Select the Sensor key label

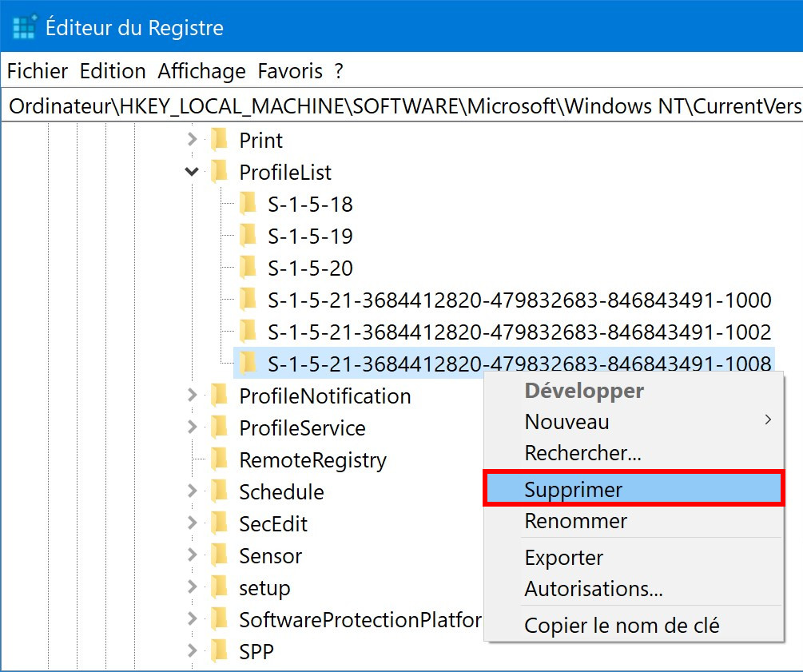(x=270, y=556)
